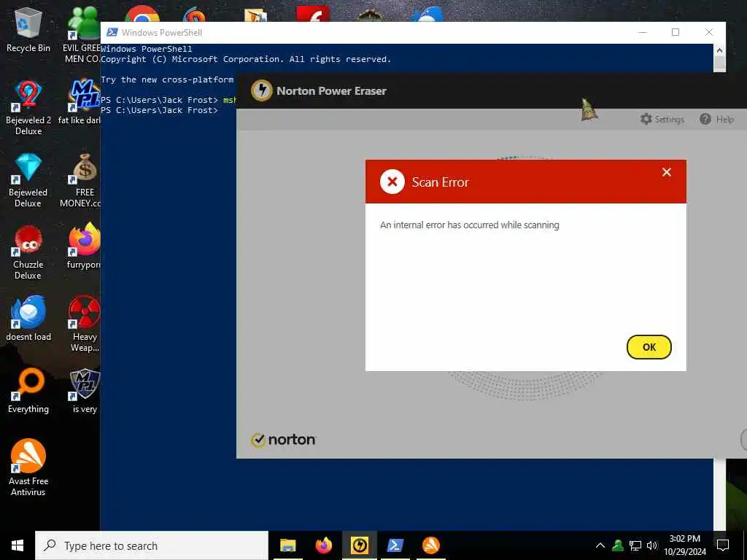Select the Avast Free Antivirus desktop icon
The image size is (747, 560).
coord(28,467)
